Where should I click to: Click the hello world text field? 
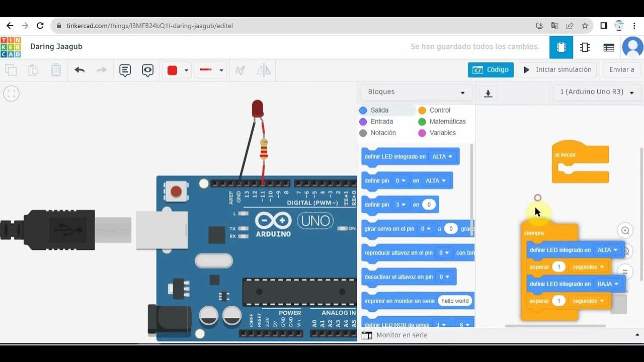[x=455, y=301]
